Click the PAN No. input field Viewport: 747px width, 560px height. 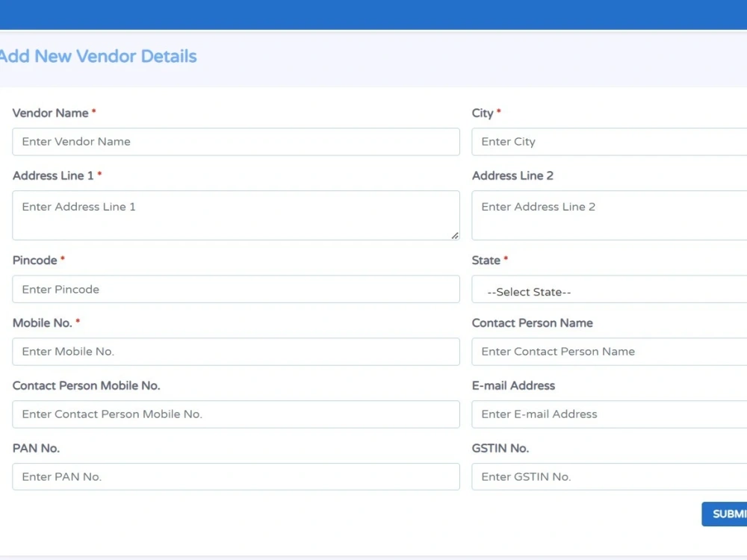click(236, 476)
